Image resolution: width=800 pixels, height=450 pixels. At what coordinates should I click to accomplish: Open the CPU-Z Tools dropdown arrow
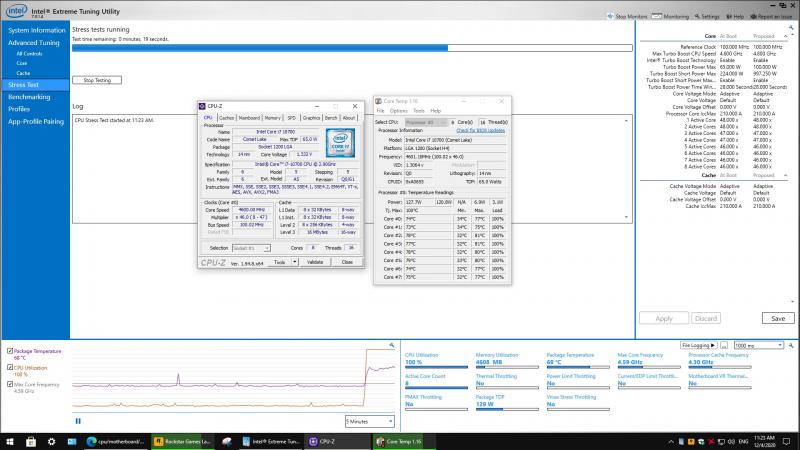point(294,262)
